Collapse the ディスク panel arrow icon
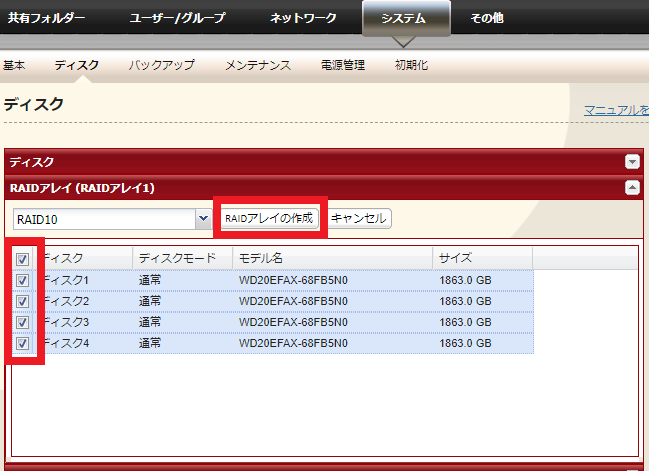 pyautogui.click(x=631, y=161)
